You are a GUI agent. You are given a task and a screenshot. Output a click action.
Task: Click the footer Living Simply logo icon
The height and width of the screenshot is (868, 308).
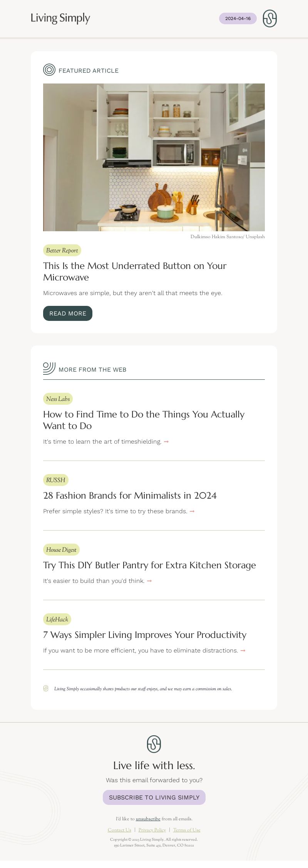point(154,744)
